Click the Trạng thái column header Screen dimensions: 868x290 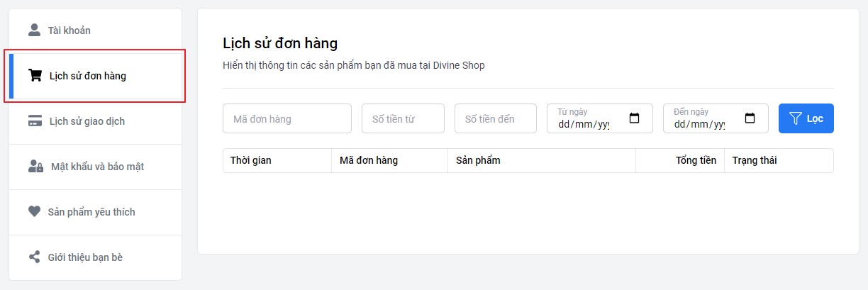click(779, 160)
